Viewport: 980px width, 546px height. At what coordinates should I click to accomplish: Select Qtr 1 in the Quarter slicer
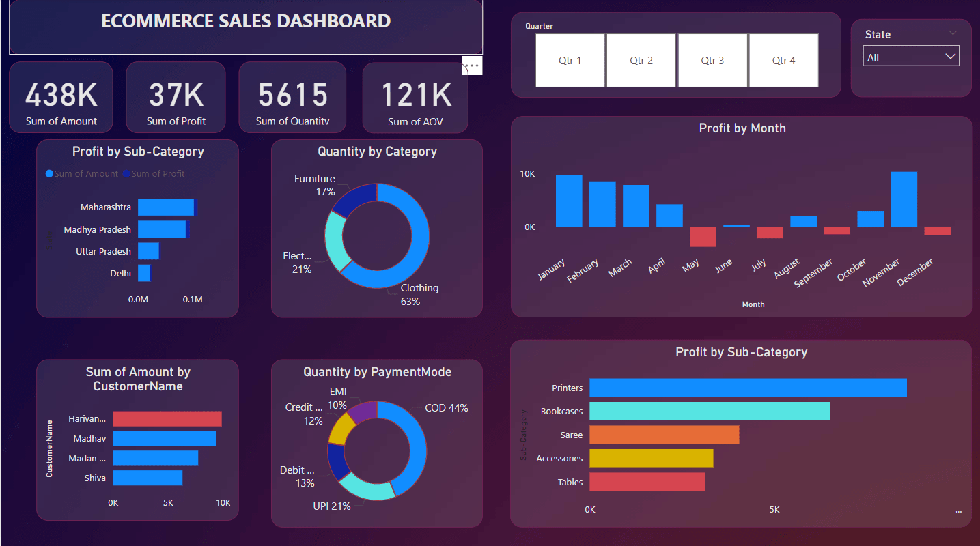pos(570,61)
